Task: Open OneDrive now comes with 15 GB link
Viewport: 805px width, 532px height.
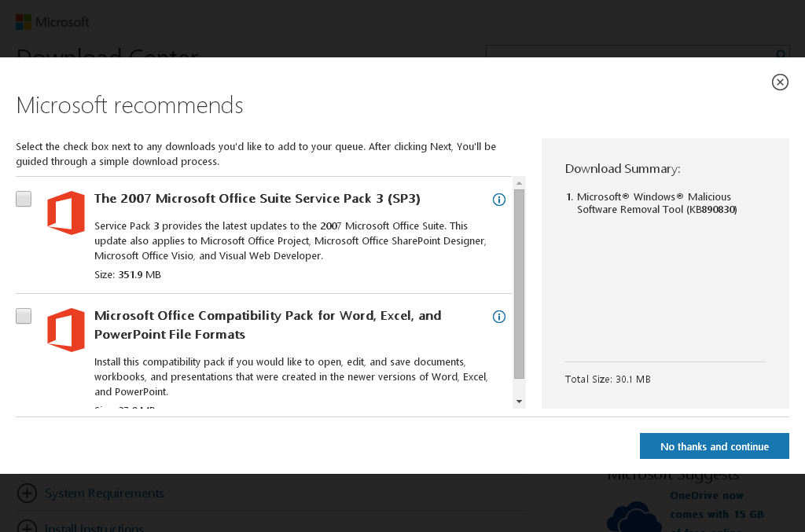Action: click(x=717, y=512)
